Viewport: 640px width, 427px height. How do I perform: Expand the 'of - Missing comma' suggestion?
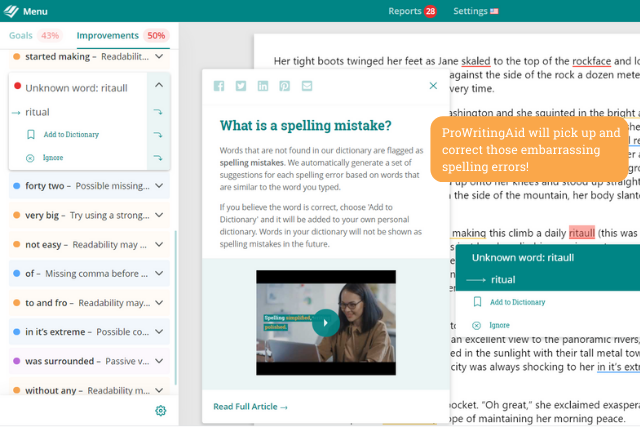(159, 274)
